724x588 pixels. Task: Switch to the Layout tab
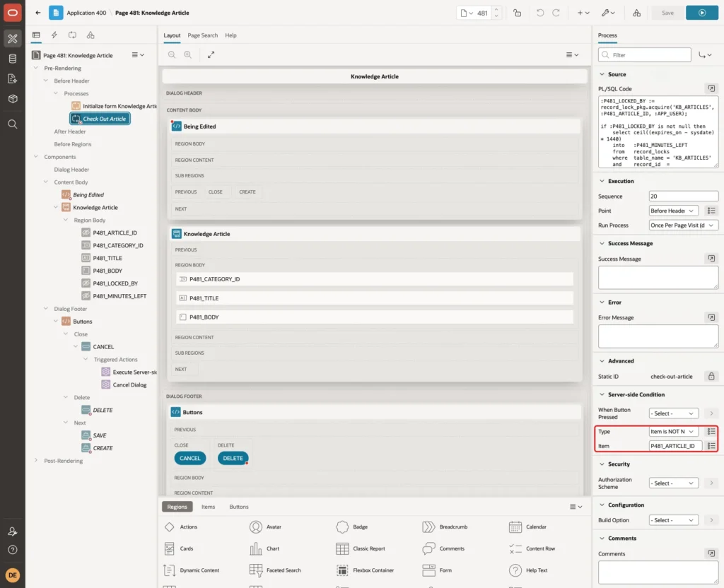click(172, 35)
